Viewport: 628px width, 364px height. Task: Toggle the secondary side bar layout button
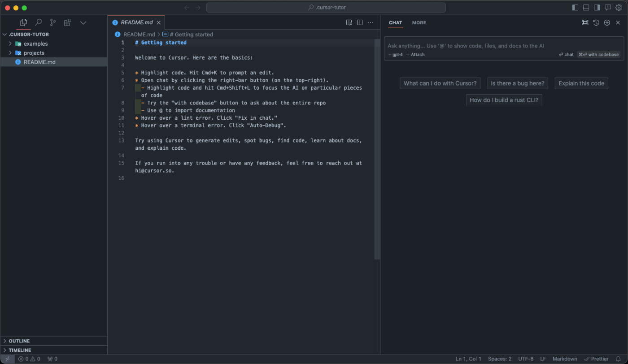[x=597, y=8]
